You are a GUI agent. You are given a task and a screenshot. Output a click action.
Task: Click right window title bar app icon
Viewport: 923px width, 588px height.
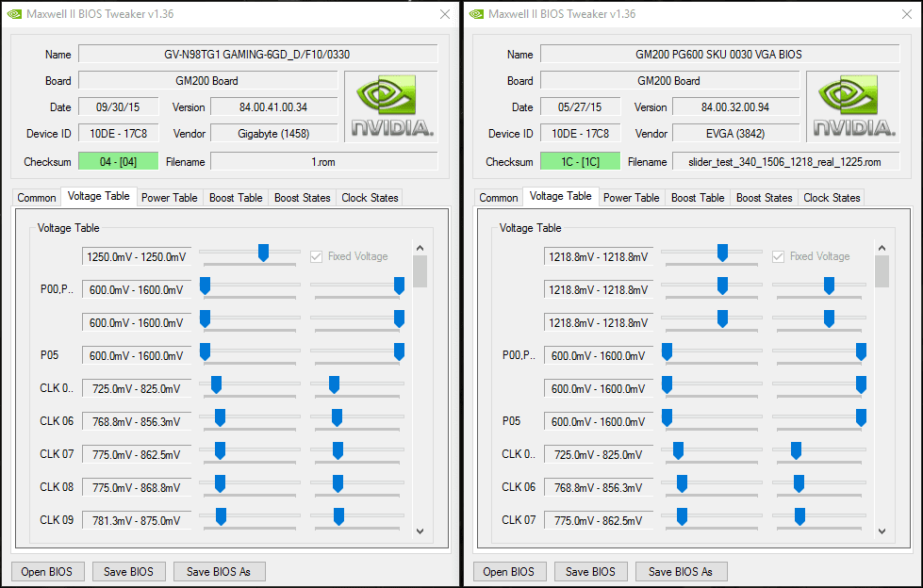pos(476,14)
